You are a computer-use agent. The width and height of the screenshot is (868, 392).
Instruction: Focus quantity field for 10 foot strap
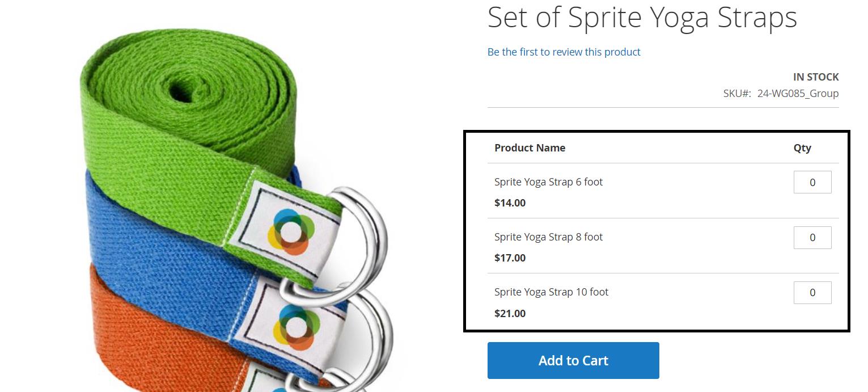click(x=812, y=293)
